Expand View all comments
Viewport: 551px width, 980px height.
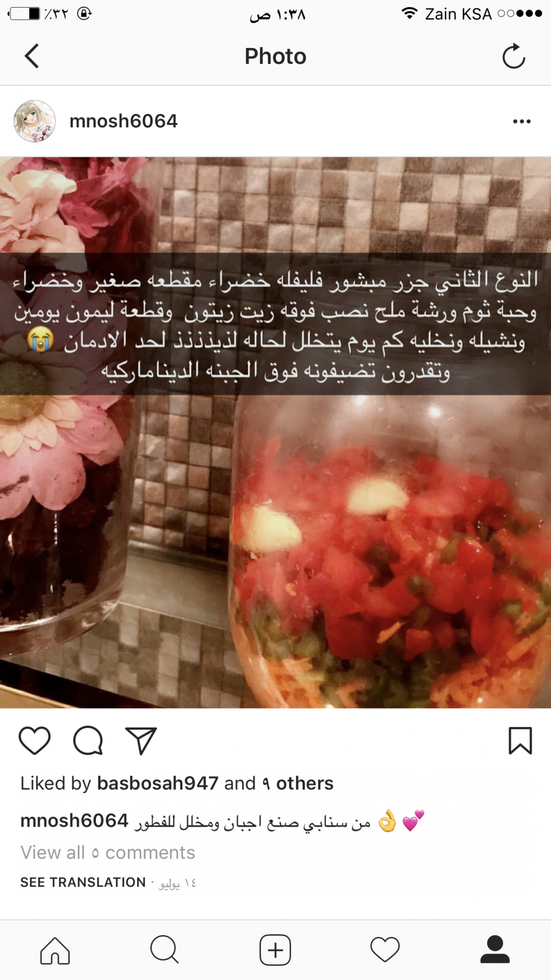click(107, 853)
